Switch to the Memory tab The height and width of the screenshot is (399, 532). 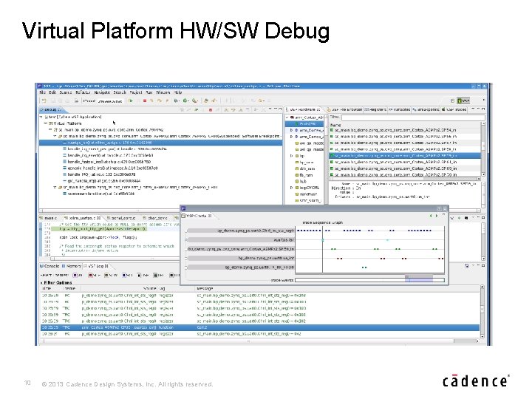(x=72, y=266)
